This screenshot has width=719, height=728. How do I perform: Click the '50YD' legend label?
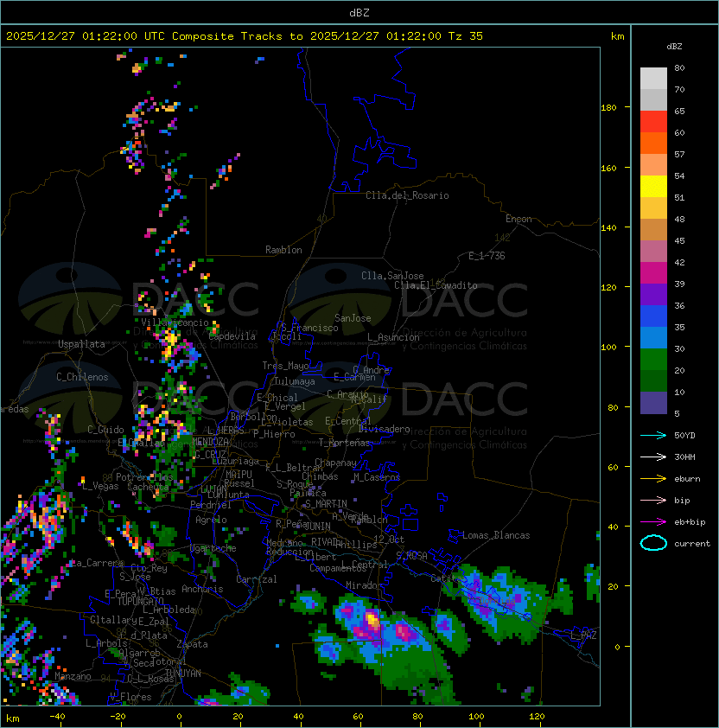[x=684, y=435]
